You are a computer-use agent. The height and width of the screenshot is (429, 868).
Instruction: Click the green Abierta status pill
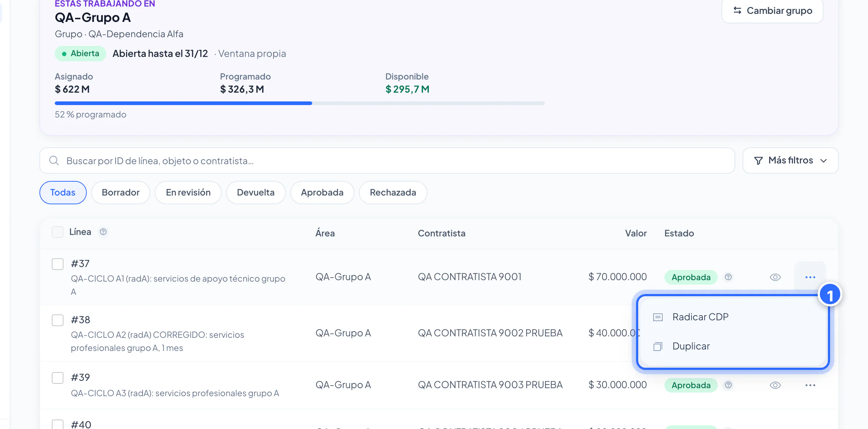pyautogui.click(x=81, y=54)
